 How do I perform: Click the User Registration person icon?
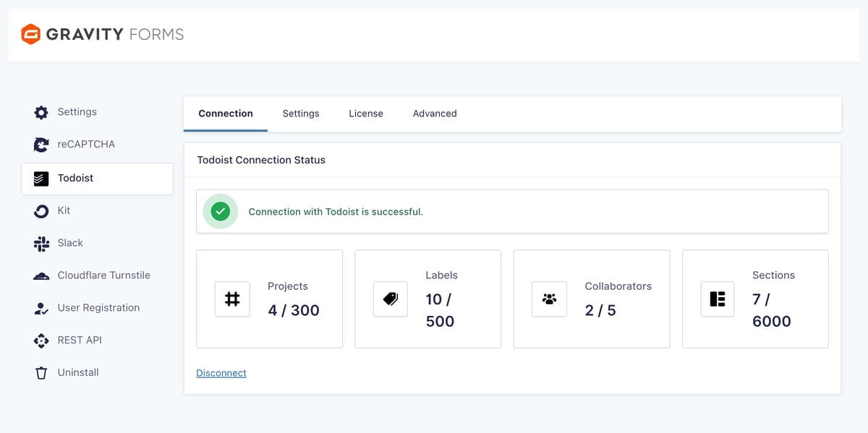(41, 309)
